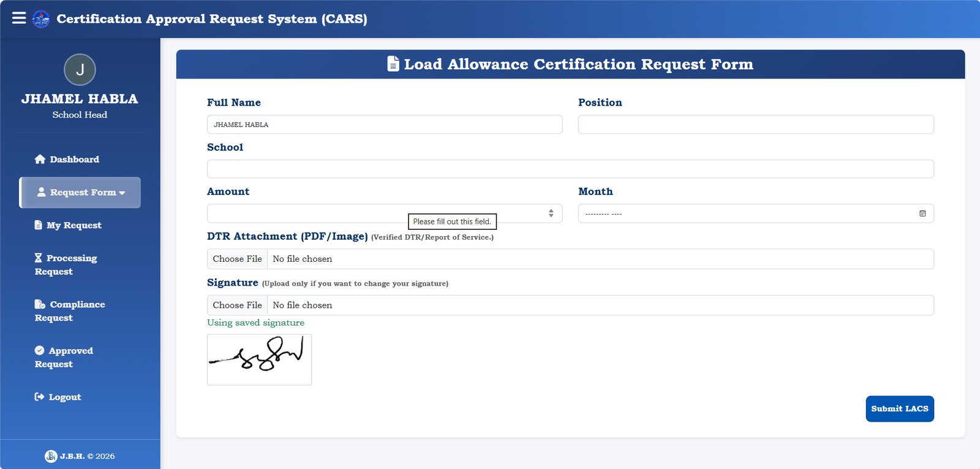Click the 'Please fill out this field.' tooltip

(x=452, y=221)
